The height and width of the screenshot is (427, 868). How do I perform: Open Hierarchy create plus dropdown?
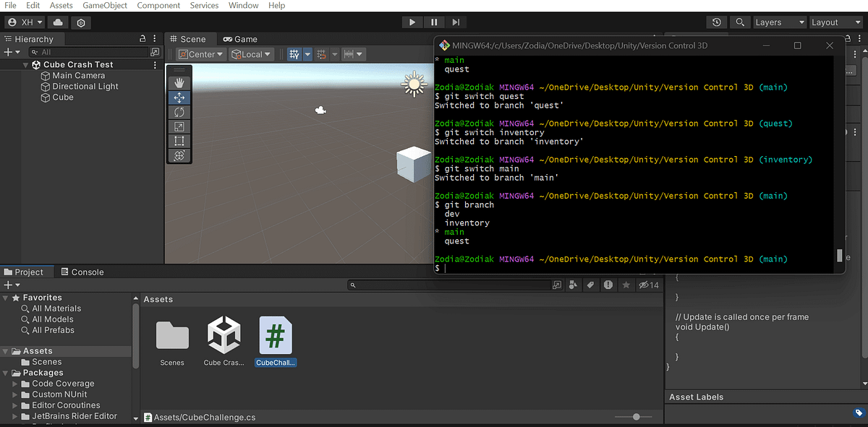(12, 52)
